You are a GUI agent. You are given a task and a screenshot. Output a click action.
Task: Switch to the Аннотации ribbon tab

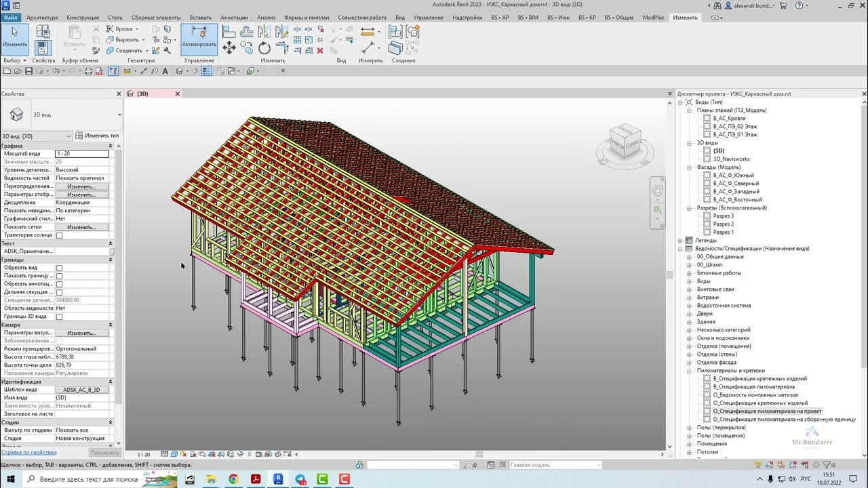tap(235, 18)
